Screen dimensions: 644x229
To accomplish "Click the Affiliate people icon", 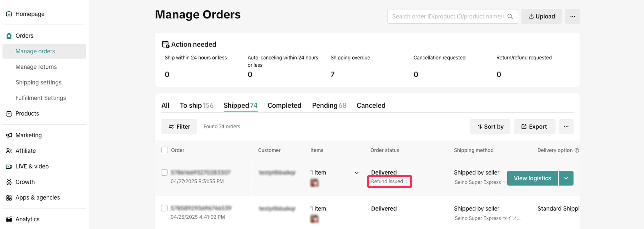I will coord(9,151).
